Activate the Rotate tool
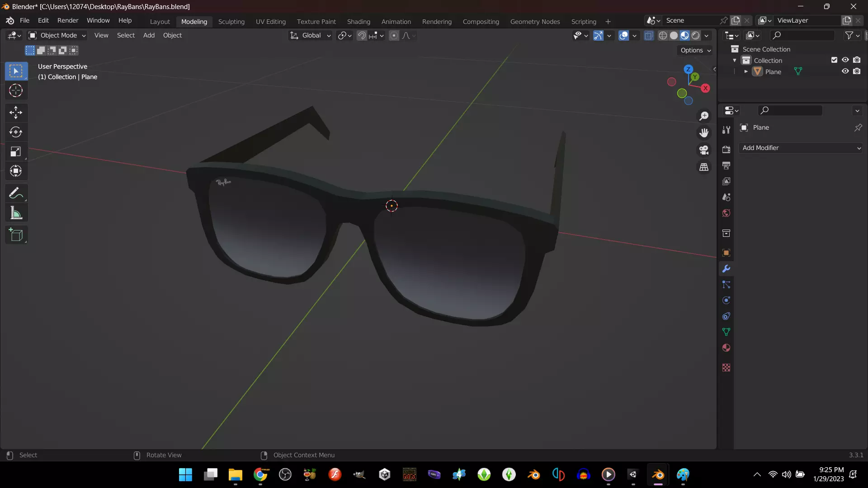 tap(16, 132)
